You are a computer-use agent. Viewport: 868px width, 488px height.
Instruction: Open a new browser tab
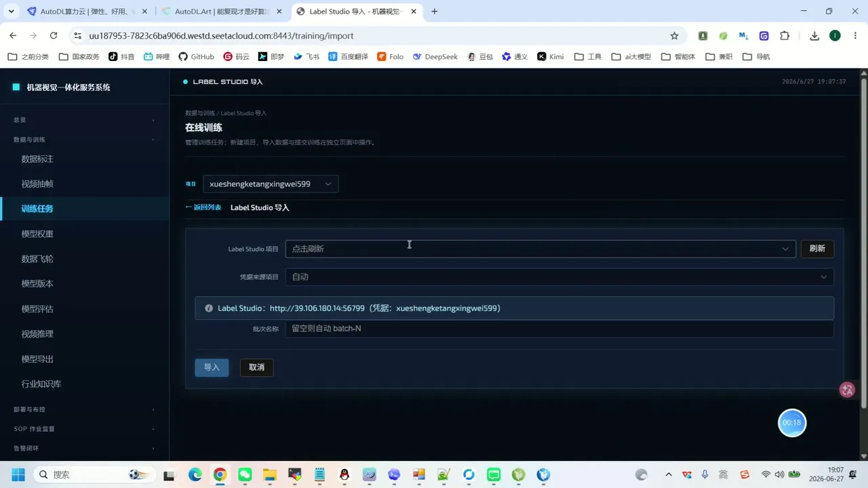coord(434,12)
